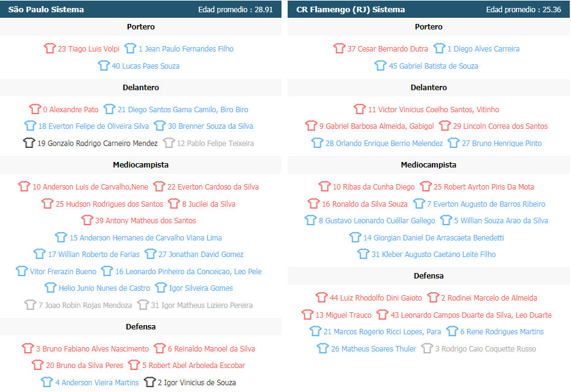Open player 45 Gabriel Batista de Souza
Viewport: 571px width, 392px height.
[434, 66]
